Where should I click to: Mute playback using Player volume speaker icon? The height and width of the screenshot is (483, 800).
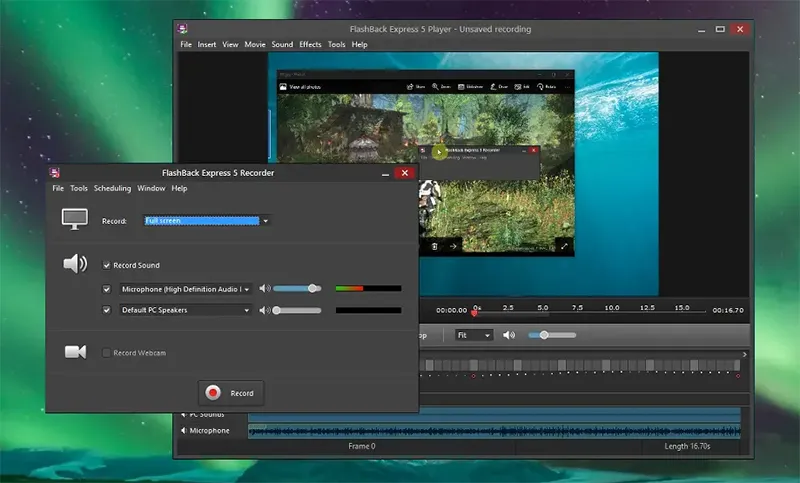click(x=509, y=335)
